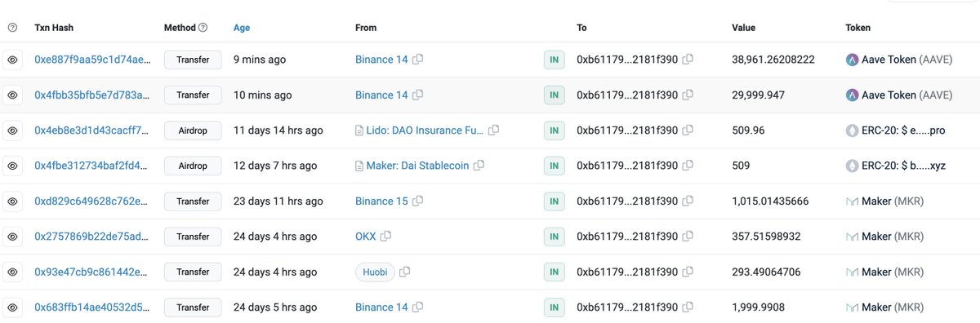Toggle the Age column header format
This screenshot has width=980, height=323.
[x=242, y=28]
